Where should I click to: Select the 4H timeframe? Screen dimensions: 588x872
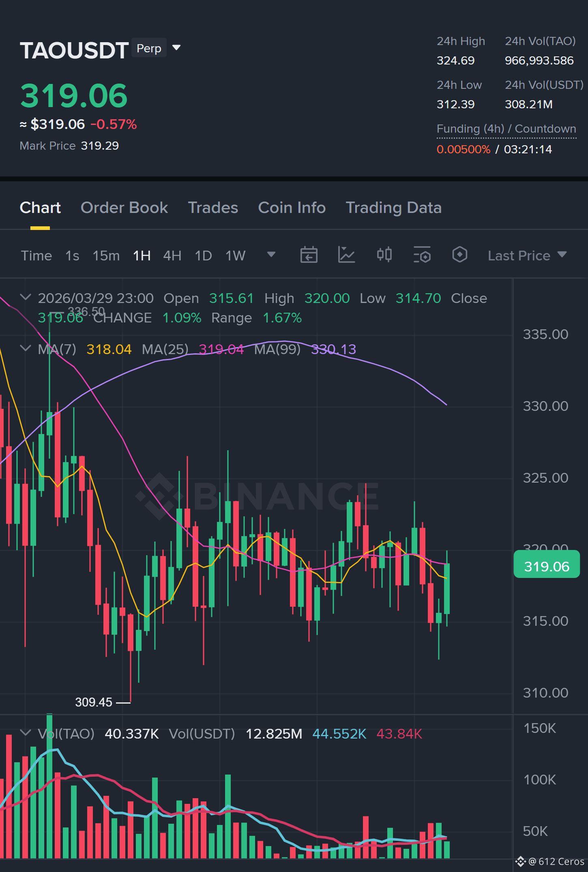(x=172, y=256)
